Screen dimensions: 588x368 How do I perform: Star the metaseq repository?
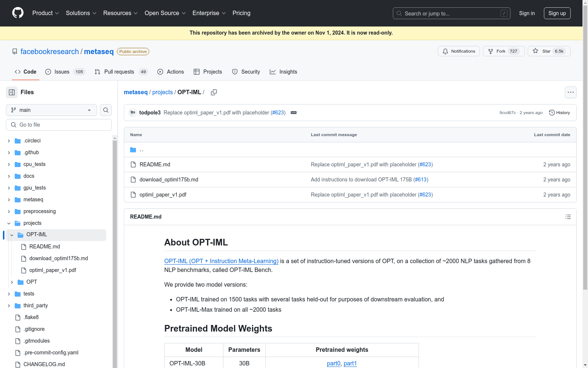click(549, 51)
